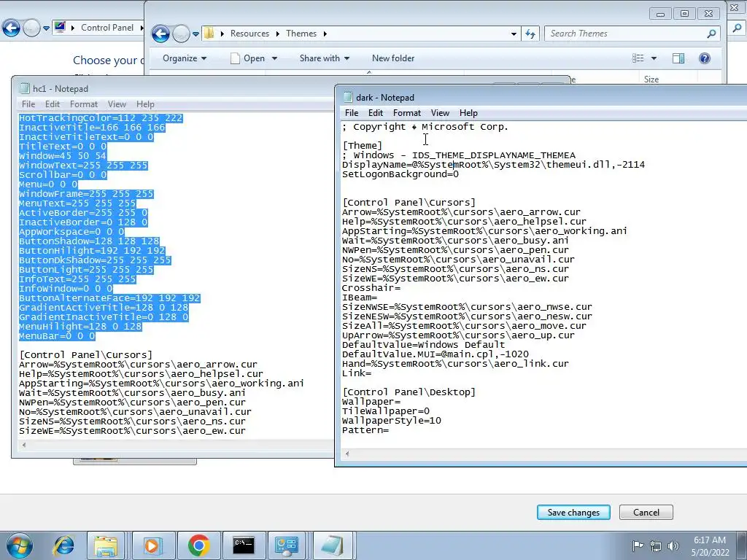Screen dimensions: 747x560
Task: Click Themes in address breadcrumb
Action: click(x=301, y=34)
